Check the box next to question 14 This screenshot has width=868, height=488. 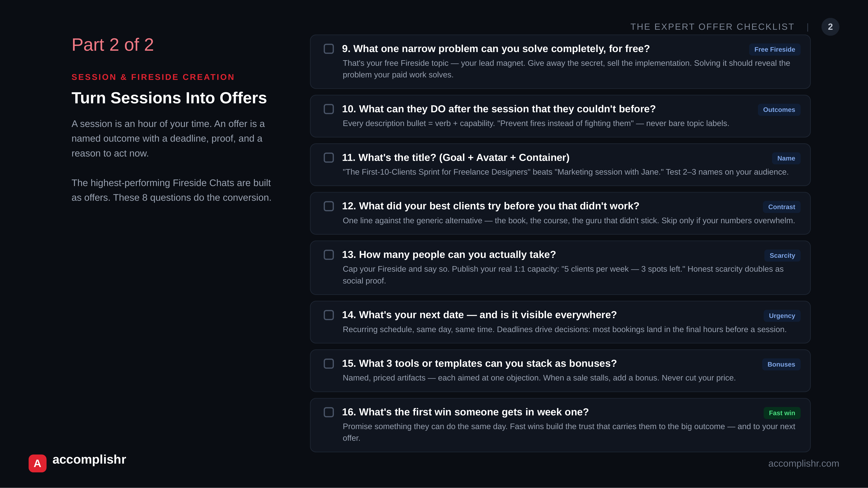(x=329, y=315)
